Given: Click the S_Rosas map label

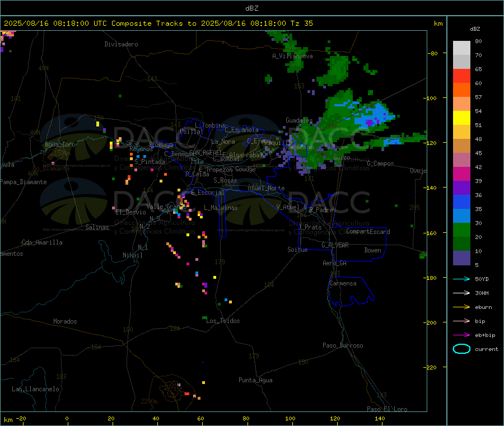Looking at the screenshot, I should pos(225,180).
